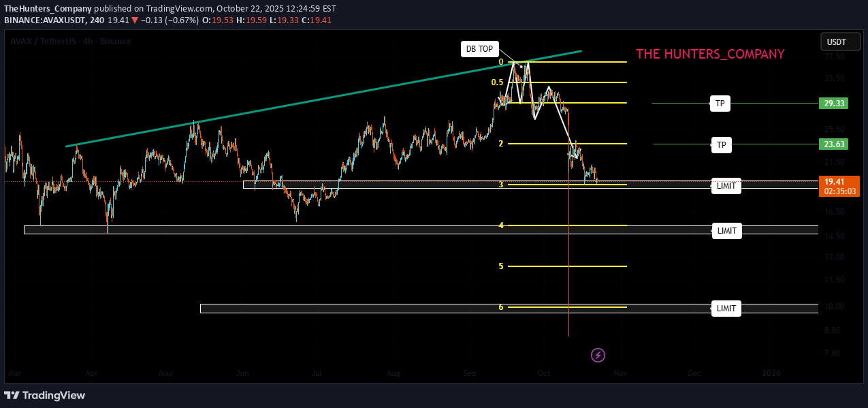Click the middle LIMIT label near 14.50
Image resolution: width=868 pixels, height=408 pixels.
pyautogui.click(x=726, y=231)
